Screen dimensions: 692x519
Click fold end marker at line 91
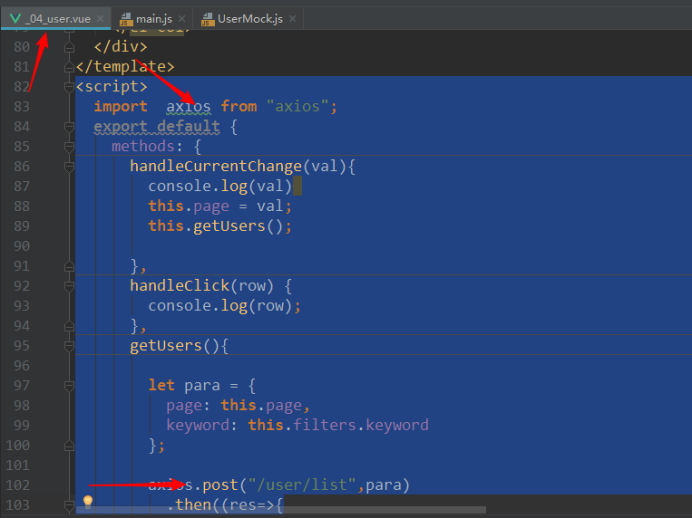pyautogui.click(x=69, y=266)
